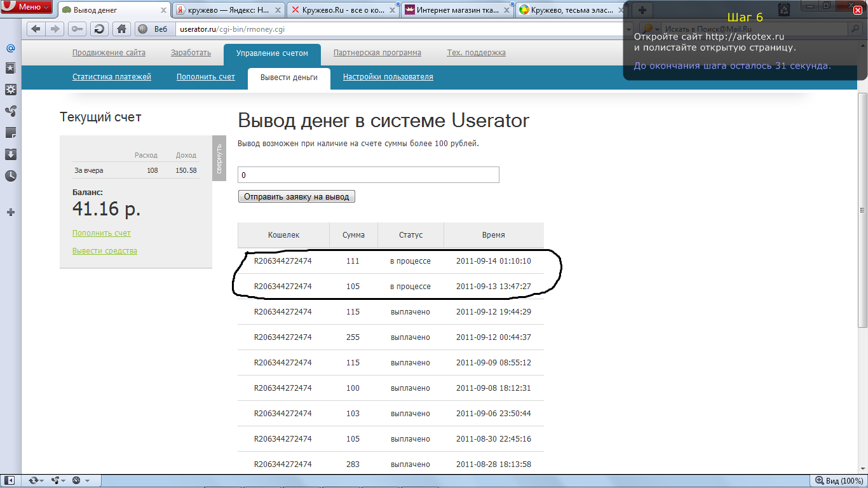Click the scrollbar down arrow
The image size is (868, 488).
coord(862,468)
